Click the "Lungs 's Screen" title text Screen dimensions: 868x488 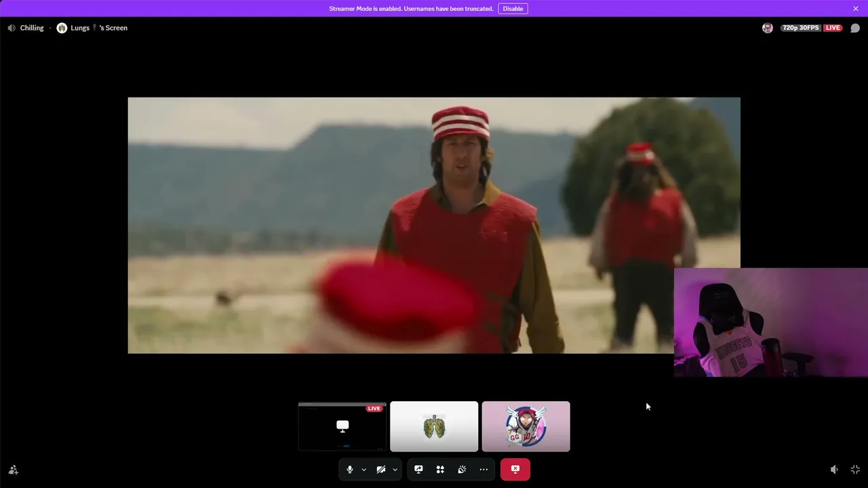(99, 28)
